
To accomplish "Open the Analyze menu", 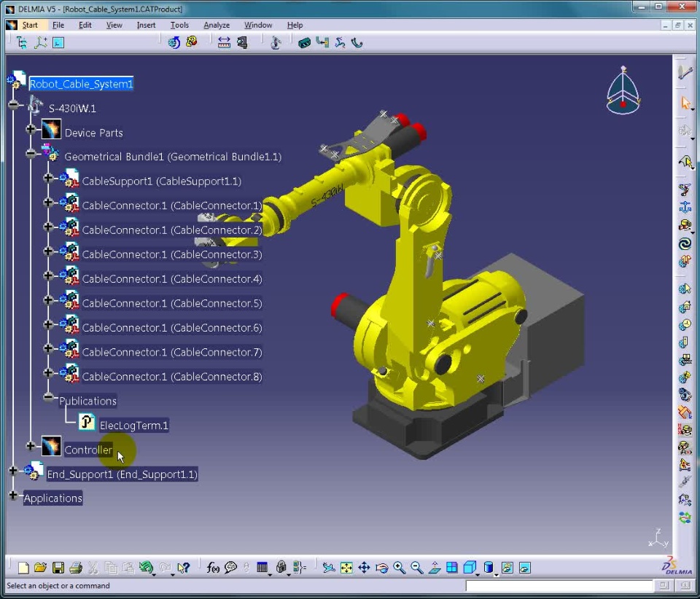I will click(x=217, y=25).
